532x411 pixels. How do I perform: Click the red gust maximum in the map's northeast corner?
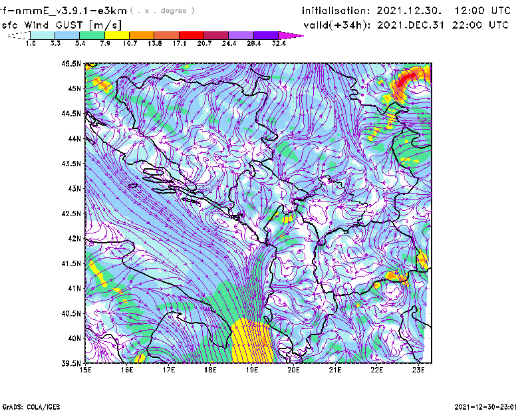pyautogui.click(x=406, y=80)
